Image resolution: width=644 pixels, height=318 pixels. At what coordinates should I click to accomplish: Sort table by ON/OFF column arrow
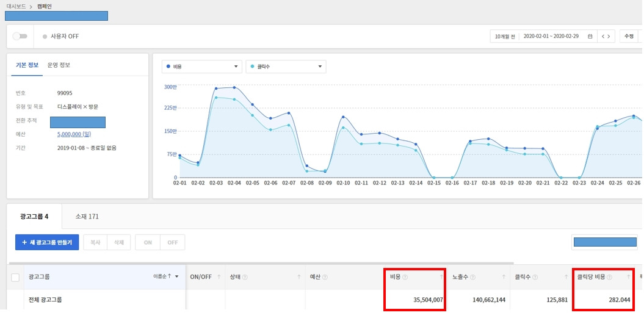tap(219, 277)
